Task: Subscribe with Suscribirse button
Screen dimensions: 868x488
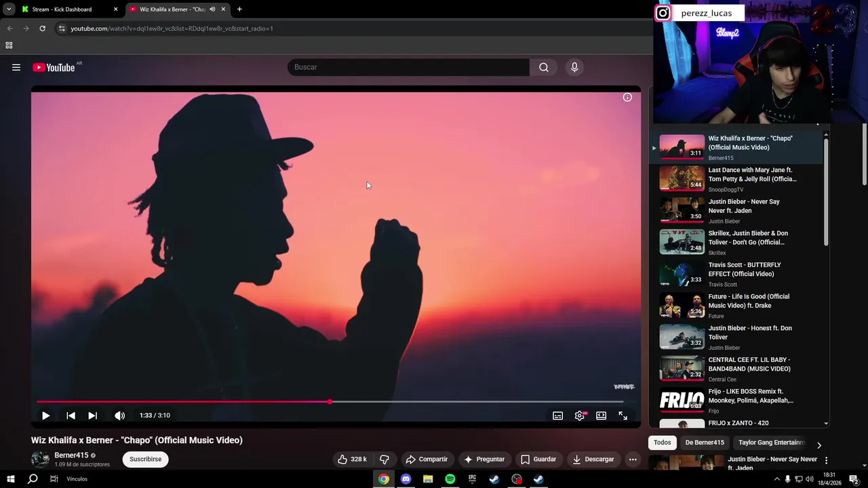Action: tap(145, 460)
